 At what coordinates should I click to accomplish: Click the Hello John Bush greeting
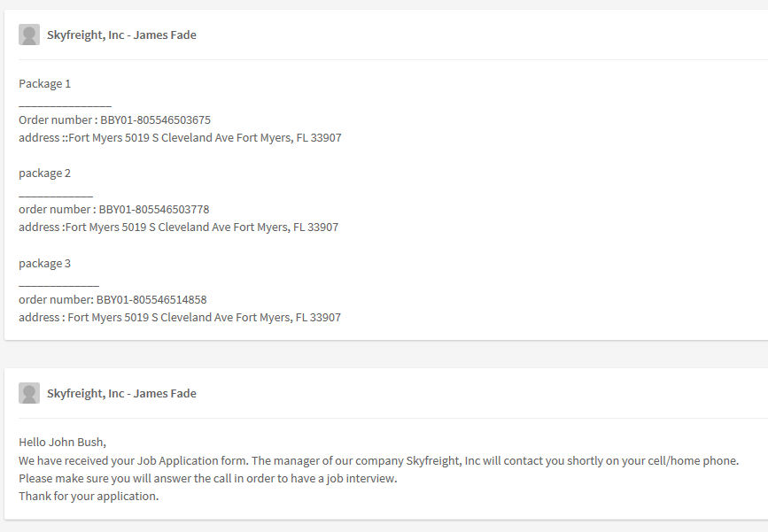point(62,443)
